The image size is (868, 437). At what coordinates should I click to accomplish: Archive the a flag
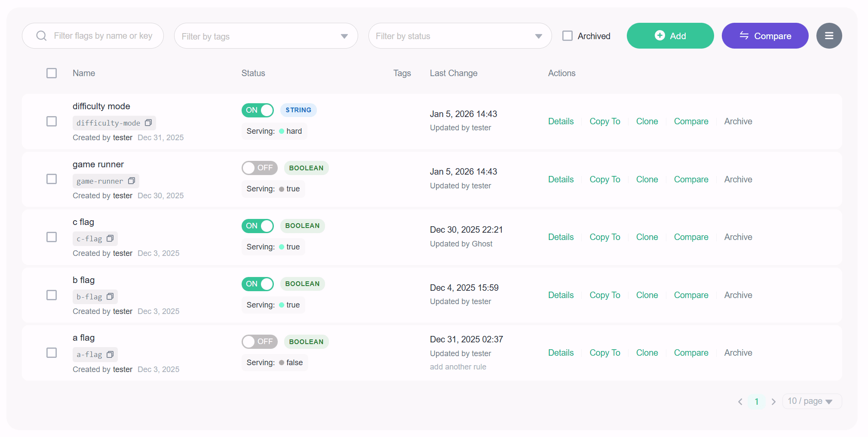point(738,353)
